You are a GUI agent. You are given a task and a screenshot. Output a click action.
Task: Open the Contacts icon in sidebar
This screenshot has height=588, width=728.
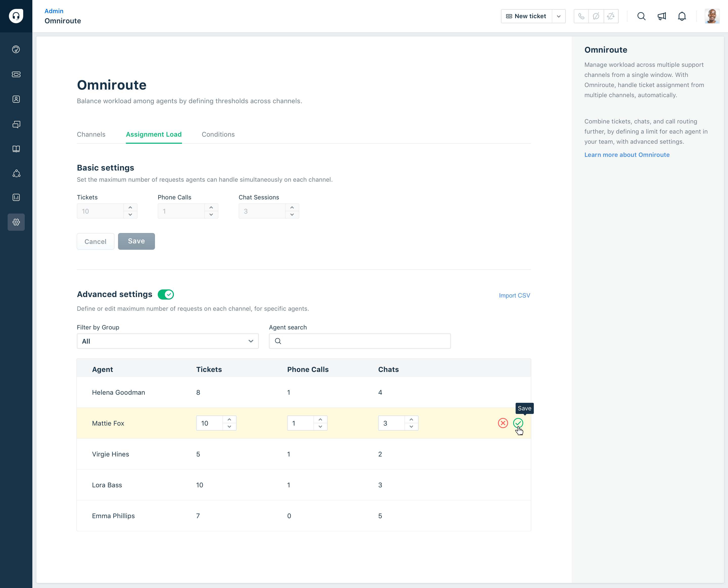[x=16, y=99]
